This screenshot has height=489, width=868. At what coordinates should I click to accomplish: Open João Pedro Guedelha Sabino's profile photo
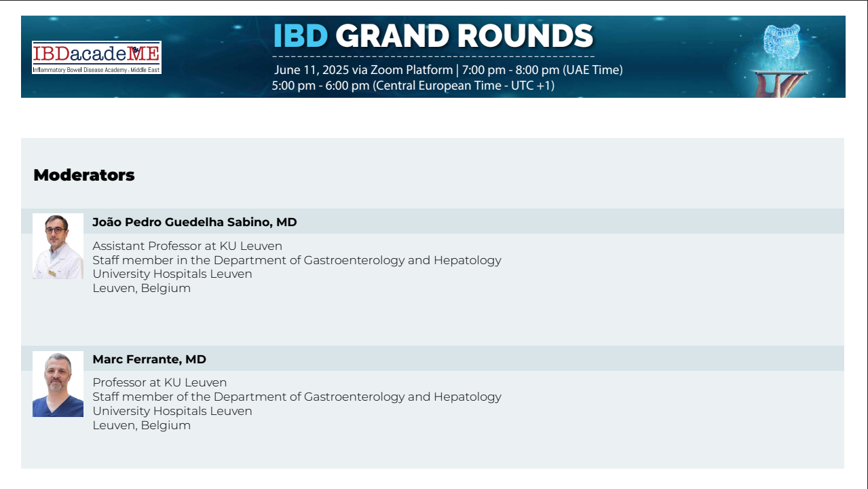click(x=58, y=247)
